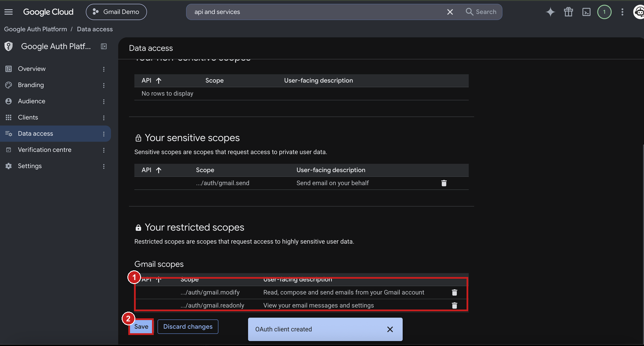
Task: Open the notifications badge showing 1
Action: (604, 12)
